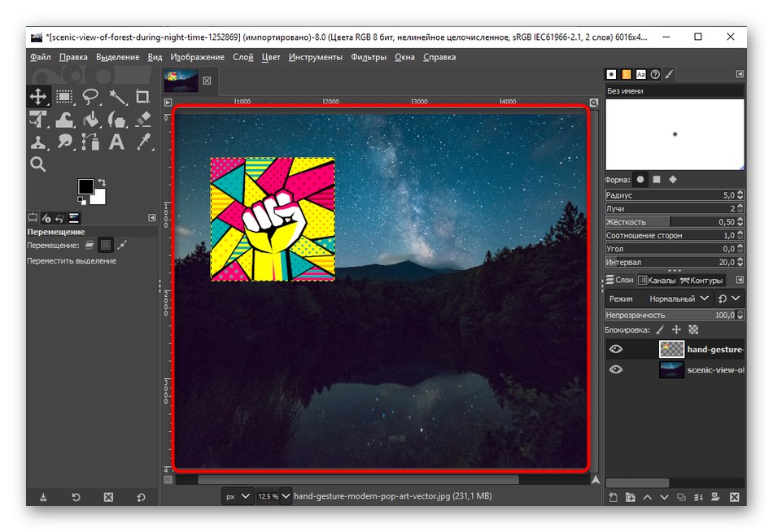Choose the Eraser tool
The height and width of the screenshot is (532, 773).
pyautogui.click(x=143, y=120)
